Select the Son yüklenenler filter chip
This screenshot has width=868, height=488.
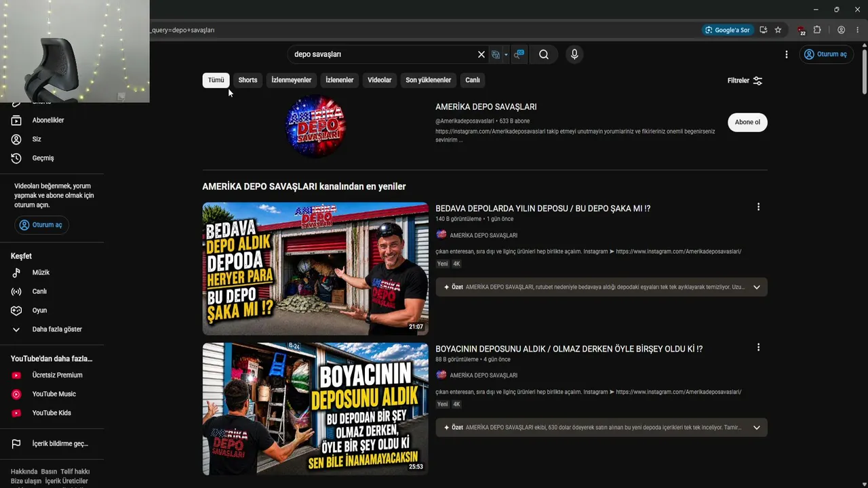point(429,80)
